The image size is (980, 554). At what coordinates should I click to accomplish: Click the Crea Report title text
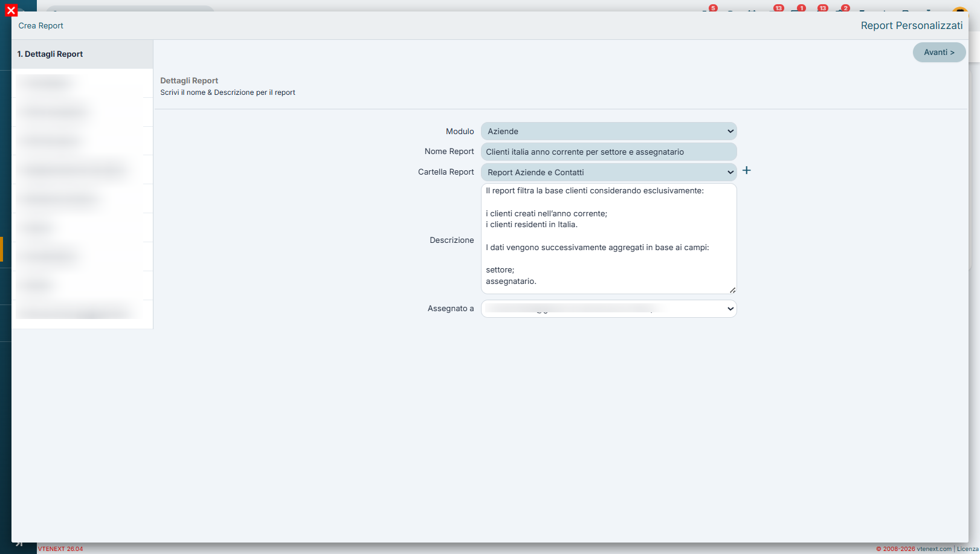pyautogui.click(x=41, y=26)
